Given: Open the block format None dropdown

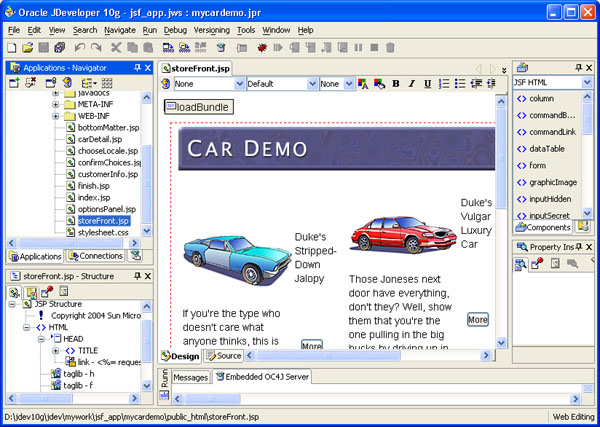Looking at the screenshot, I should coord(240,84).
